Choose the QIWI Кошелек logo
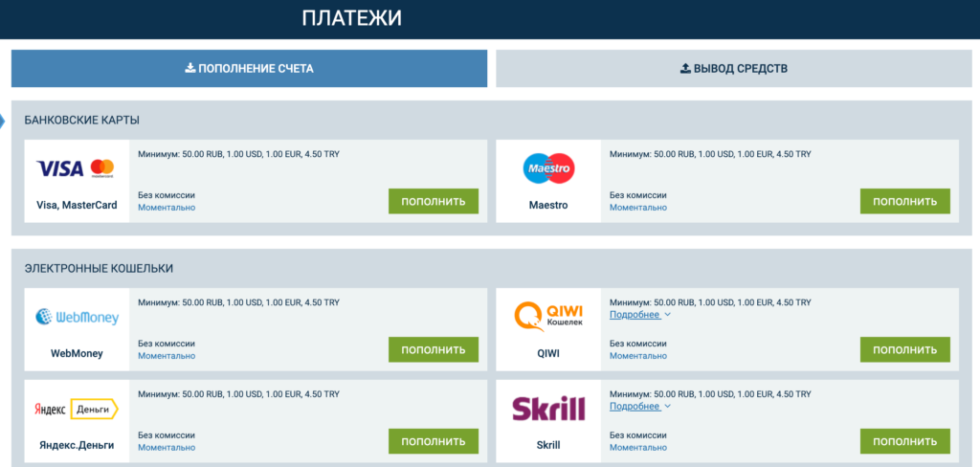980x467 pixels. [x=548, y=317]
